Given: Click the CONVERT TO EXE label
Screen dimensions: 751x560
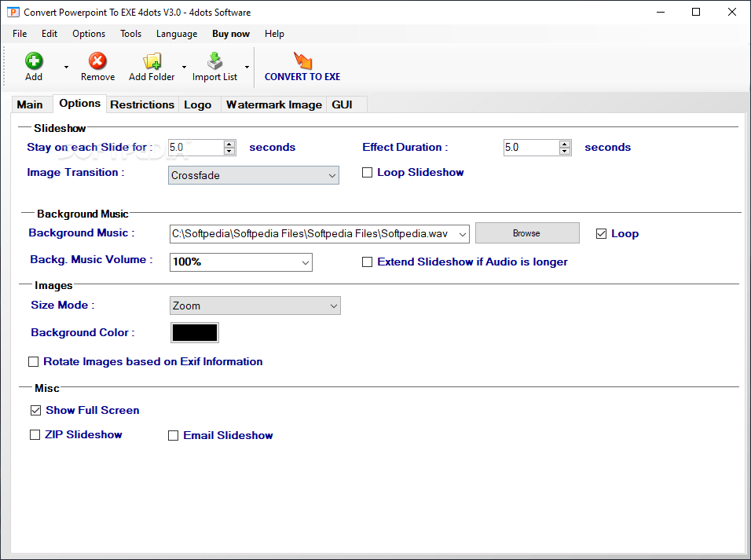Looking at the screenshot, I should [302, 77].
